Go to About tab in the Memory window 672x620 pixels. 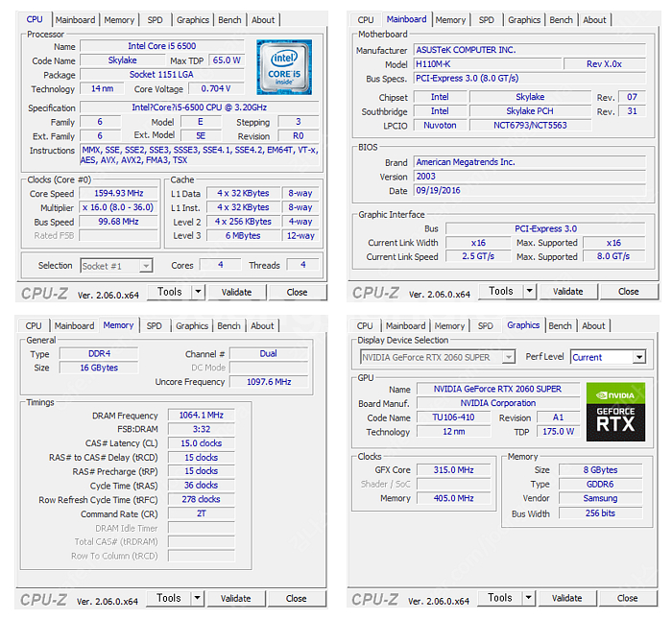262,326
